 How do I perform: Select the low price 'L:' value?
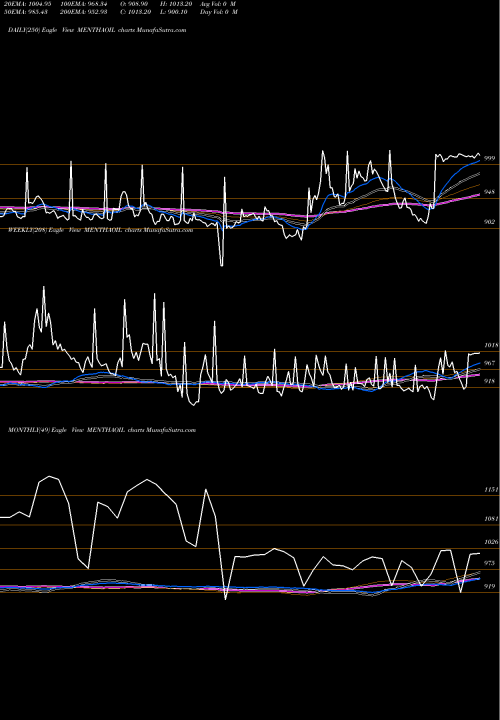(x=174, y=12)
